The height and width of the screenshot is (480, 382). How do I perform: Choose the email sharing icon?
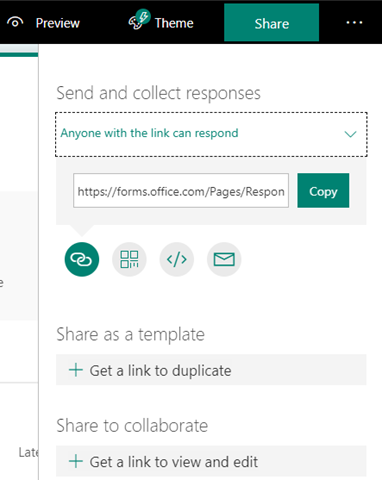pos(224,259)
